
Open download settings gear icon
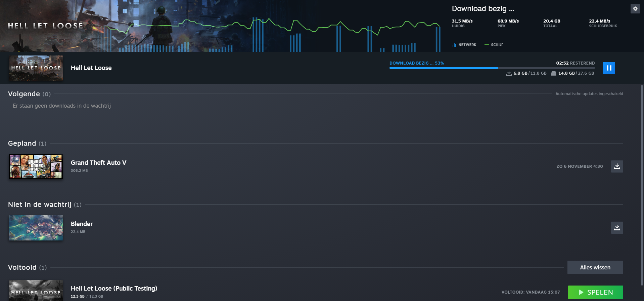click(635, 9)
